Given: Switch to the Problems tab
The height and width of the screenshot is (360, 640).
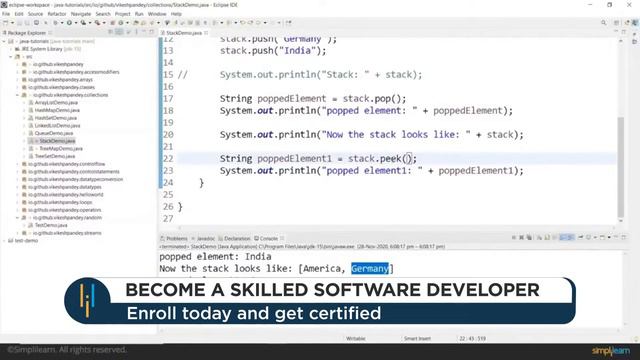Looking at the screenshot, I should point(174,238).
